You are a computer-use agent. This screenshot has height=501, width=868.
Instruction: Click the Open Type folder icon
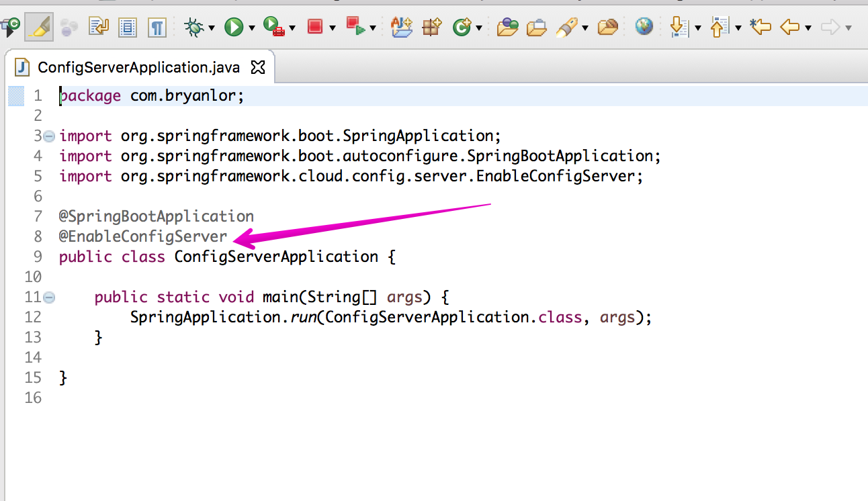click(507, 27)
